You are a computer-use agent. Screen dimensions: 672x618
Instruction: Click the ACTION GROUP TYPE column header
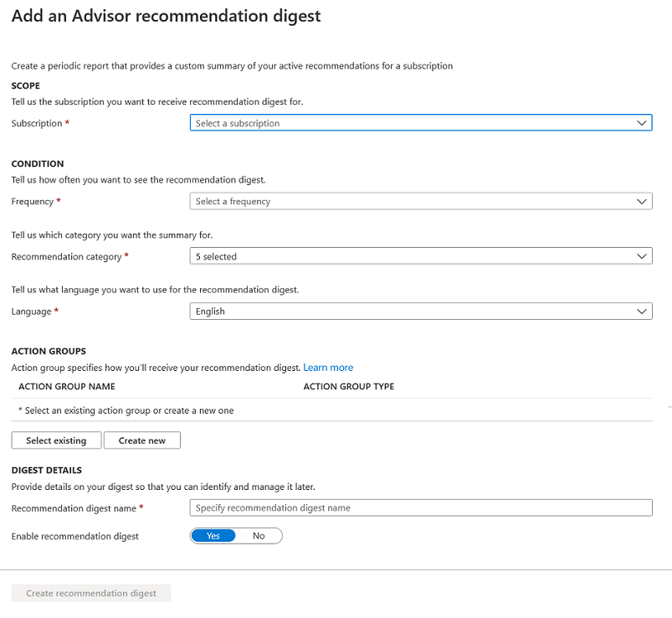point(348,387)
